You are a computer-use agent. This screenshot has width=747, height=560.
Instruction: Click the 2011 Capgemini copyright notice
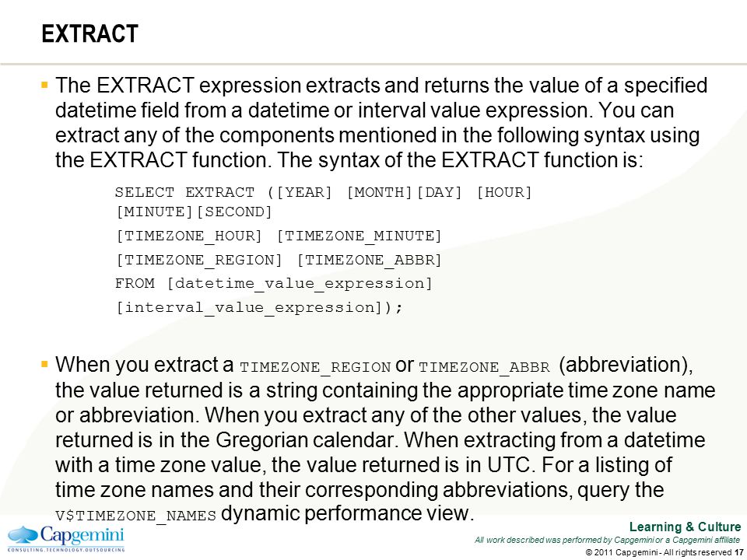point(659,552)
